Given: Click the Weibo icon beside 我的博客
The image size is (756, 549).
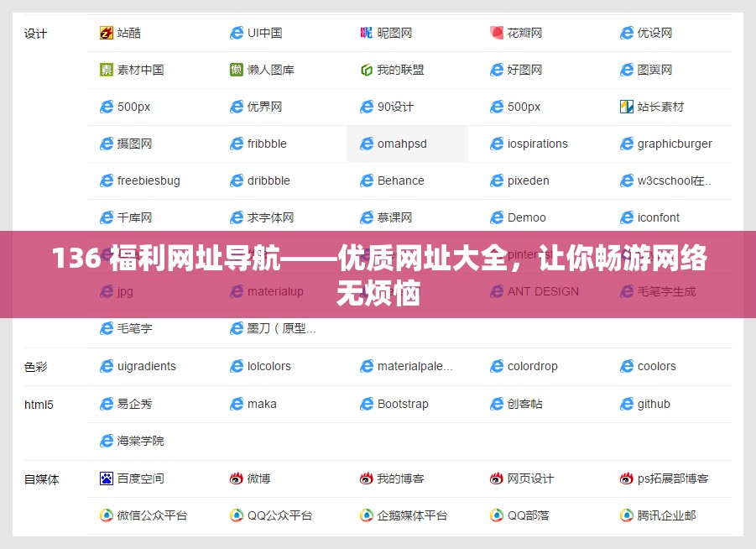Looking at the screenshot, I should [x=367, y=478].
